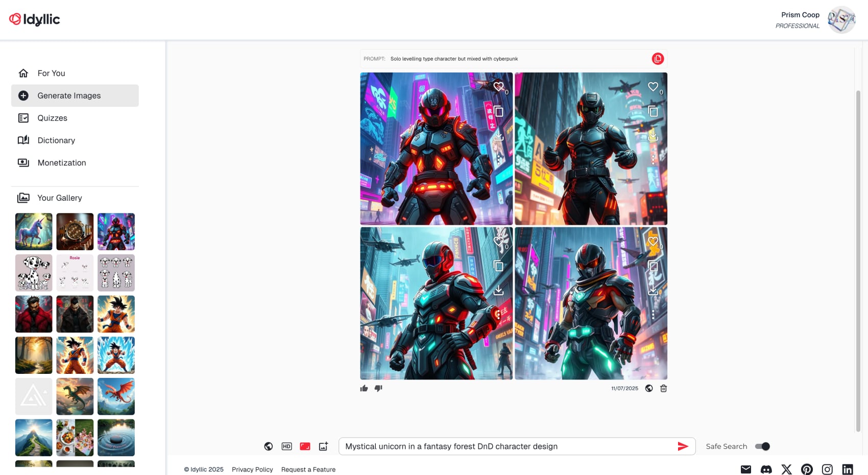Open three-dot menu on top-right image
The width and height of the screenshot is (868, 475).
(653, 160)
